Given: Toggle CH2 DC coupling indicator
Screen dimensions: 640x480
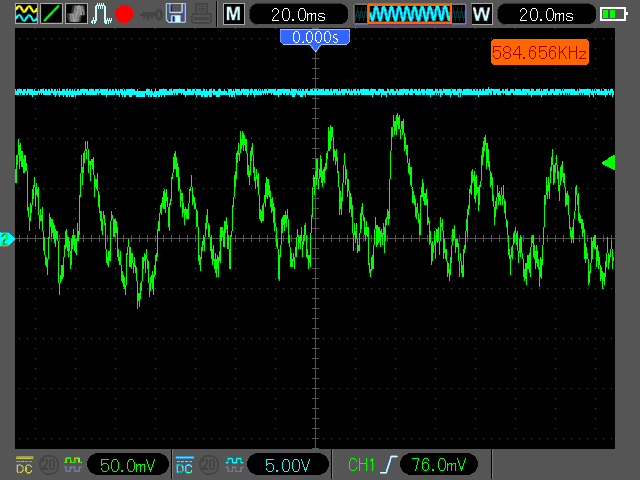Looking at the screenshot, I should (184, 464).
